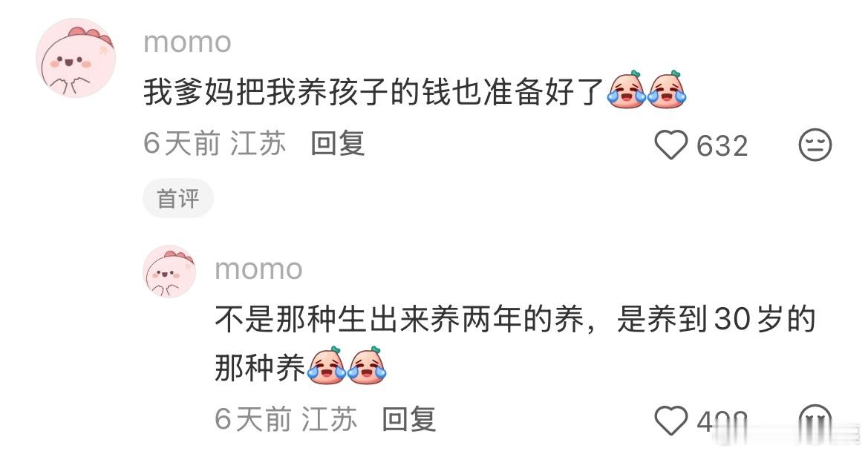868x454 pixels.
Task: Tap the 首评 badge
Action: coord(177,199)
